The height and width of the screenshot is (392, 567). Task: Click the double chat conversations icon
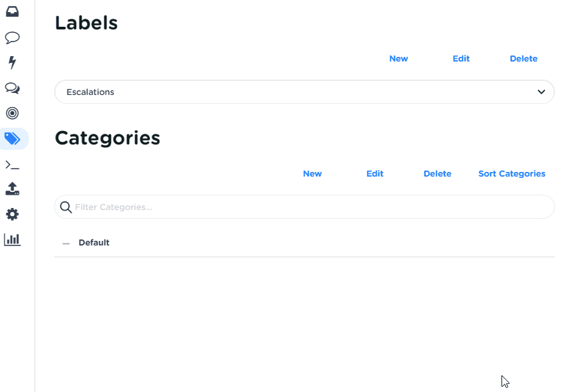pos(12,88)
